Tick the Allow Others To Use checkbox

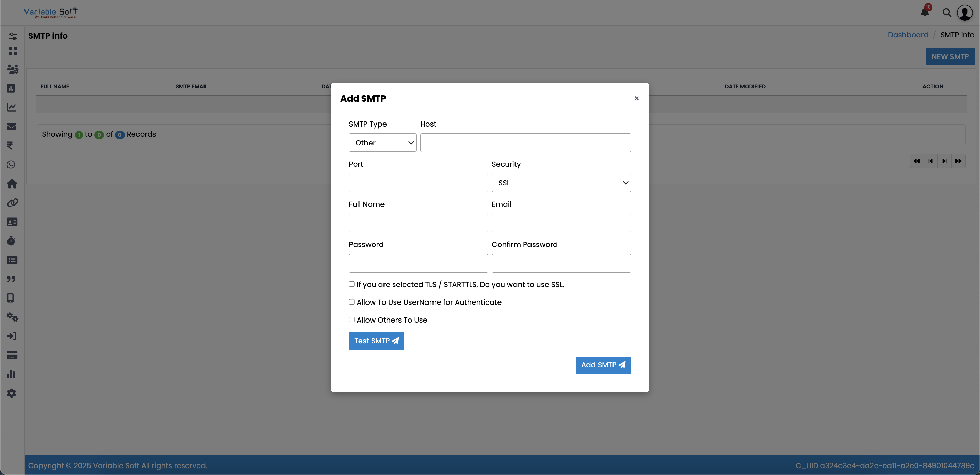coord(352,320)
